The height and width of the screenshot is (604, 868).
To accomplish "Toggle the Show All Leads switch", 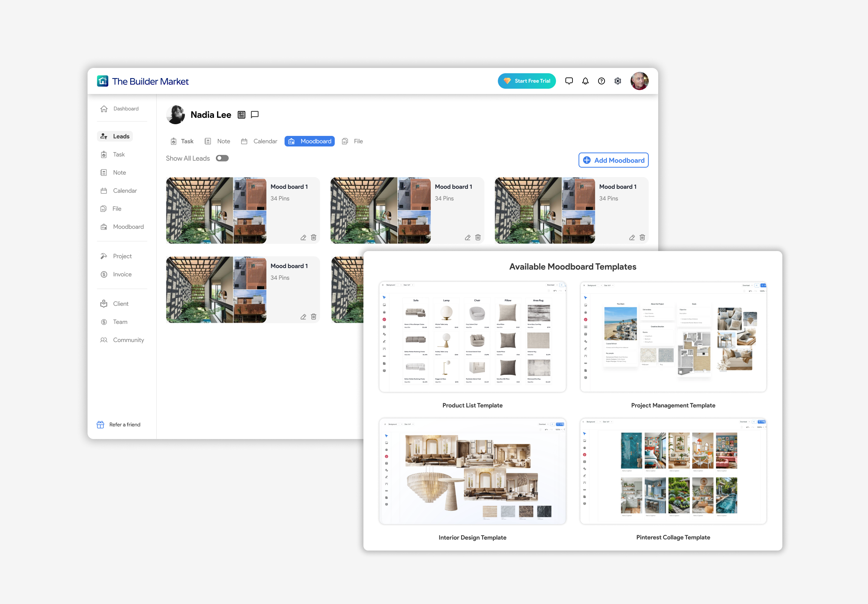I will tap(222, 159).
